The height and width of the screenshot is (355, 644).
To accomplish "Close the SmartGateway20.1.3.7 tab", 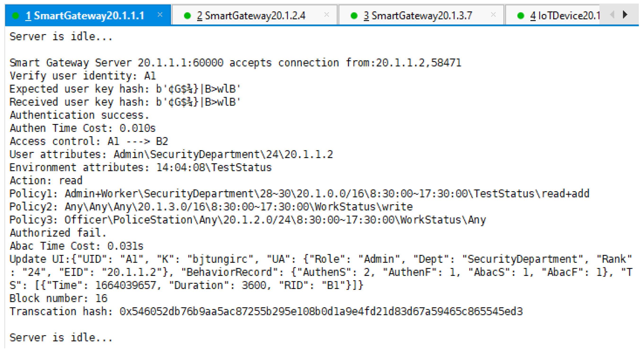I will (x=493, y=14).
